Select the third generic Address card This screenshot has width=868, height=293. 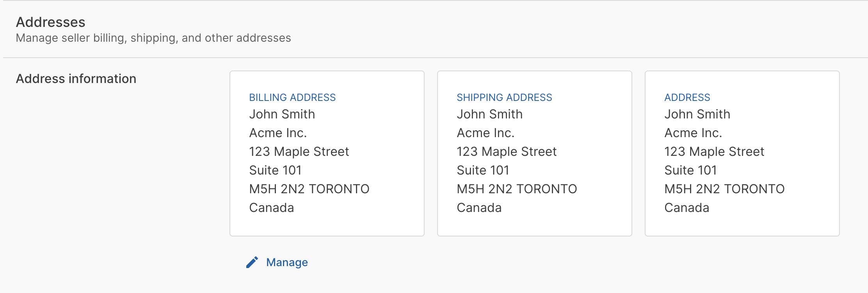742,153
